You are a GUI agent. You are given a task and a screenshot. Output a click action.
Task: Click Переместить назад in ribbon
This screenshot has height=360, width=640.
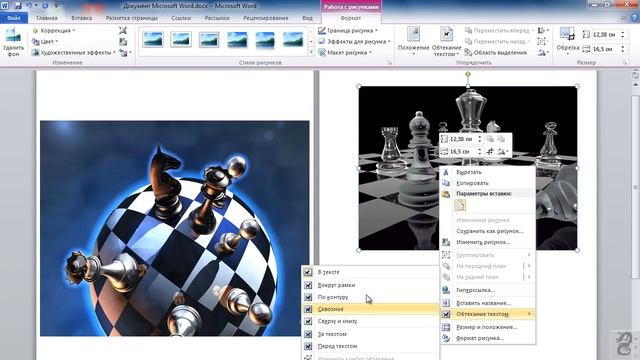pyautogui.click(x=498, y=42)
